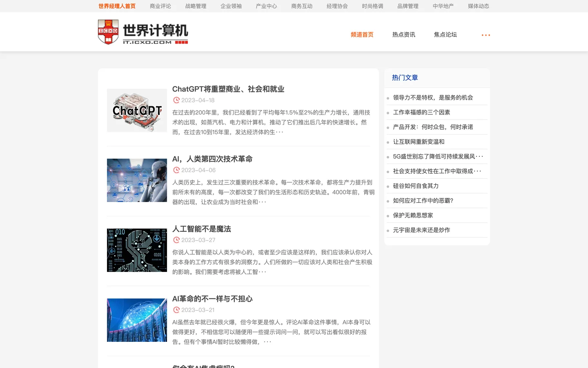Select the 频道首页 tab
The image size is (588, 368).
[362, 35]
